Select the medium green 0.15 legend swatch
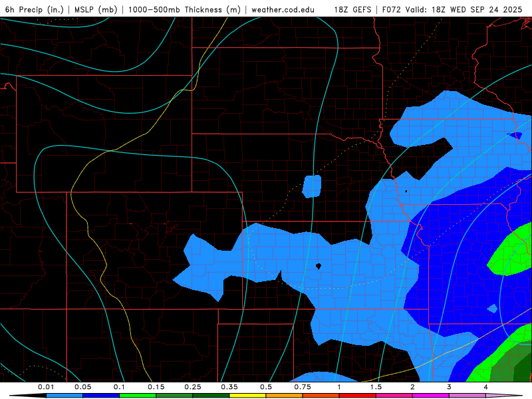Viewport: 532px width, 399px height. 174,396
